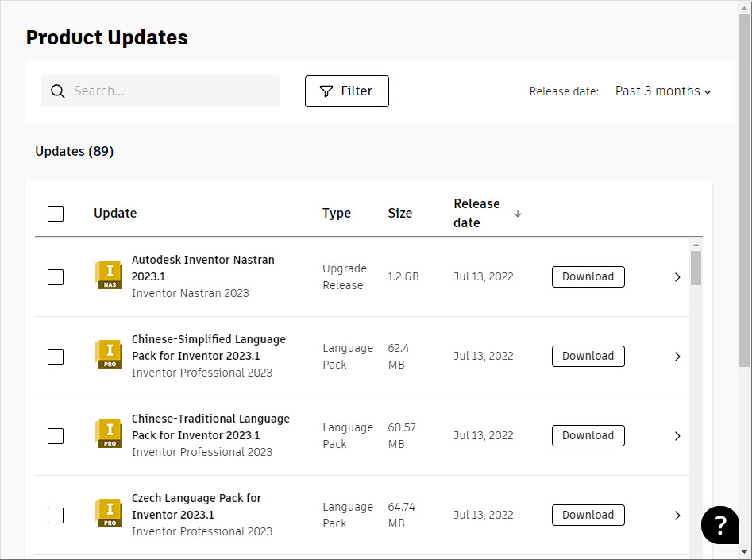Viewport: 752px width, 560px height.
Task: Click the Czech Language Pack for Inventor title
Action: coord(196,506)
